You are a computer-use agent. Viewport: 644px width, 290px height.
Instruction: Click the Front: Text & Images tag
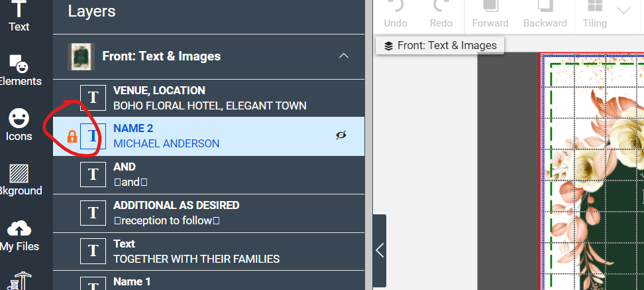pyautogui.click(x=440, y=45)
